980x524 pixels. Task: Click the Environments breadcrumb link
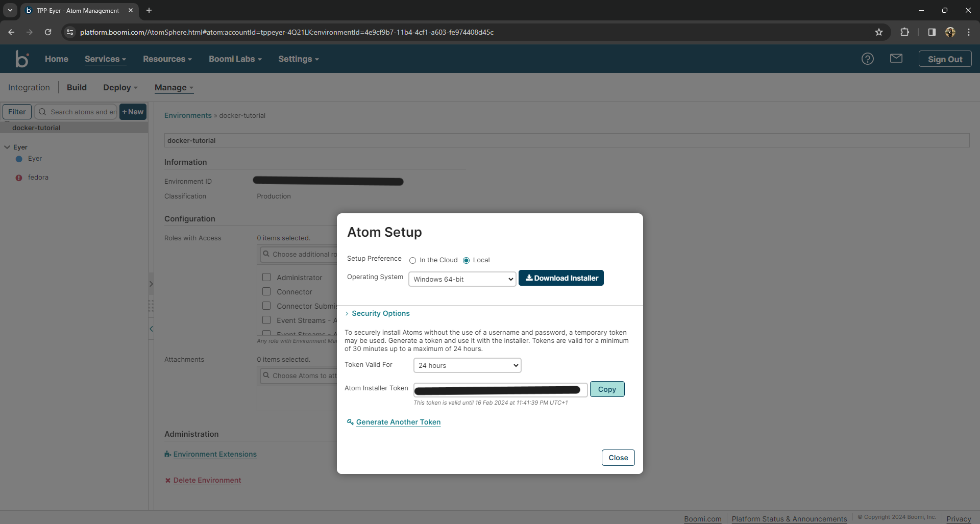pyautogui.click(x=187, y=115)
